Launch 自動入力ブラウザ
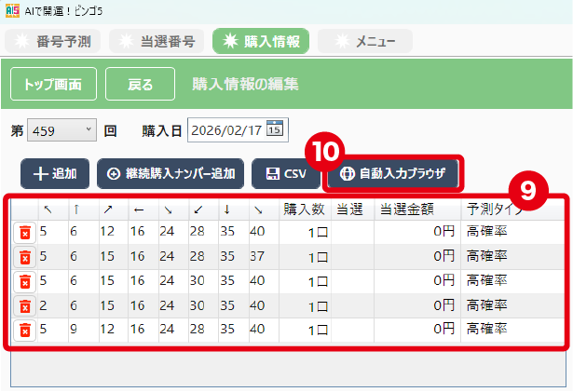 tap(392, 173)
